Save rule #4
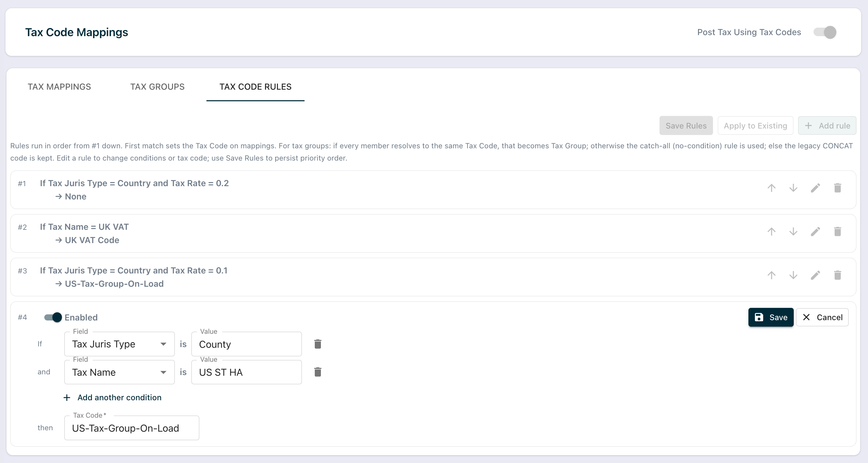The width and height of the screenshot is (868, 463). point(771,317)
